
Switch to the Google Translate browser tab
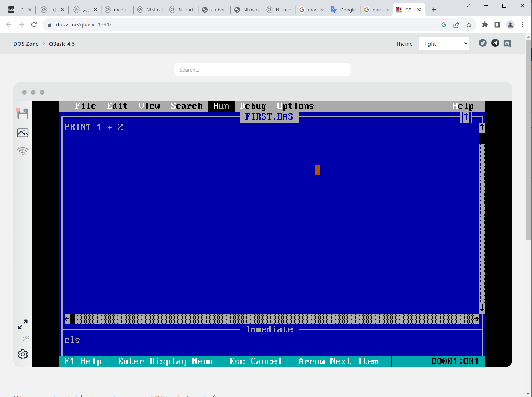[x=343, y=10]
